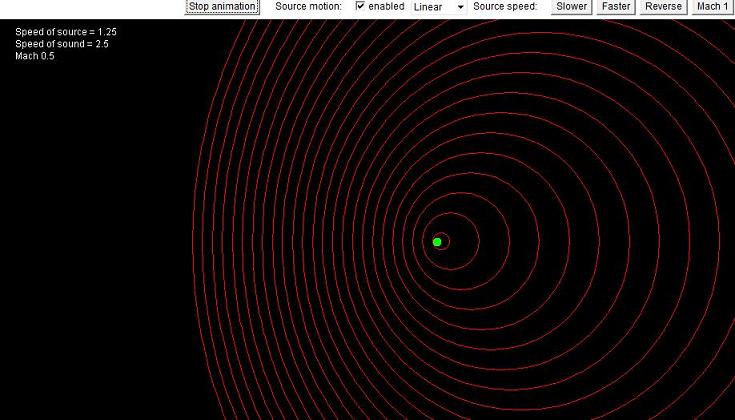
Task: Set the source speed to Mach 1
Action: tap(713, 7)
